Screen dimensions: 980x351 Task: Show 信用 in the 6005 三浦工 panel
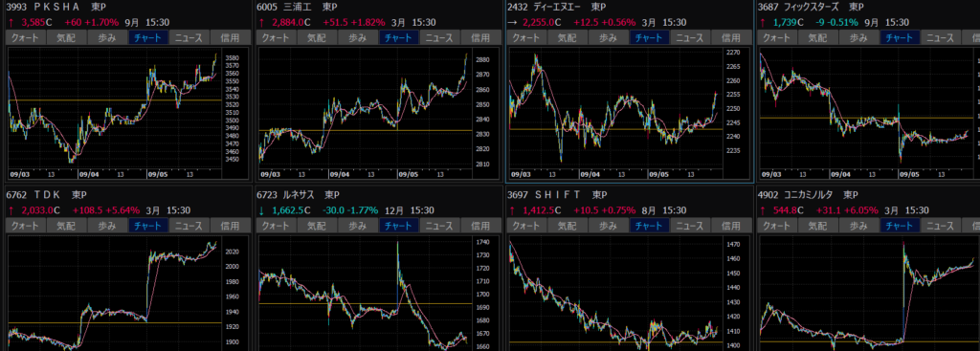(480, 37)
